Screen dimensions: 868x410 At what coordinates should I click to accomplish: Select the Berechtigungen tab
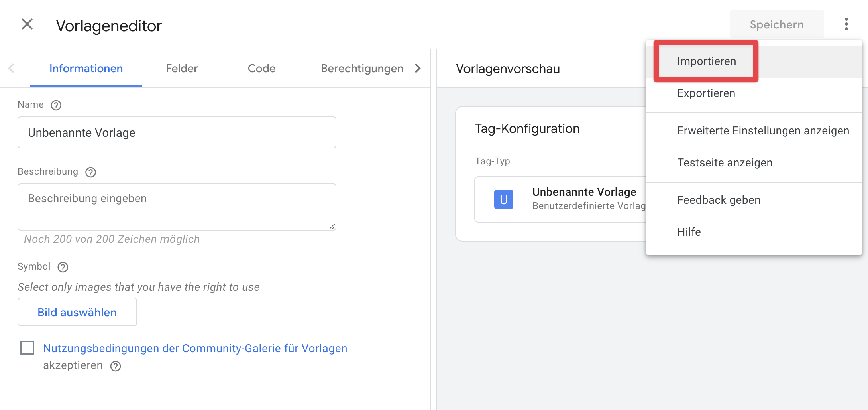362,69
